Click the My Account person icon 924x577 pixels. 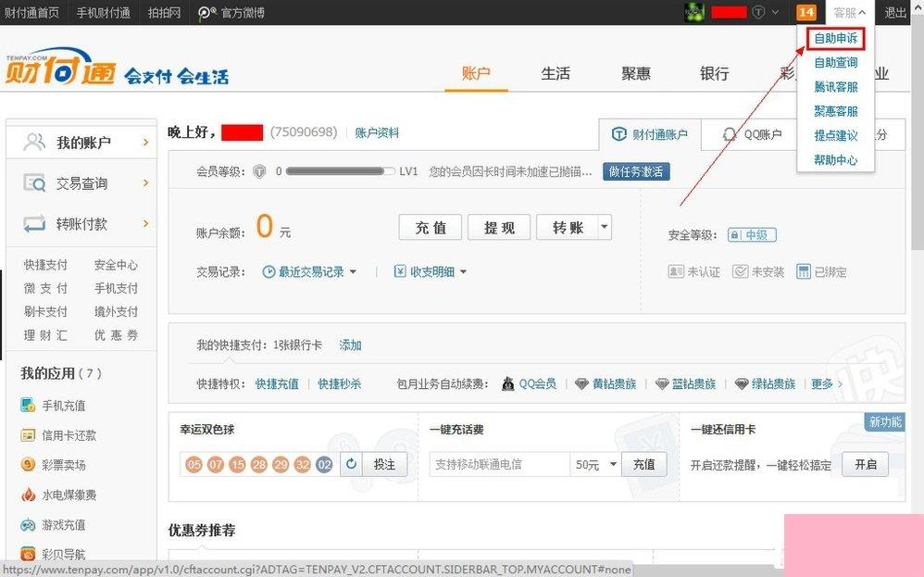(x=34, y=142)
